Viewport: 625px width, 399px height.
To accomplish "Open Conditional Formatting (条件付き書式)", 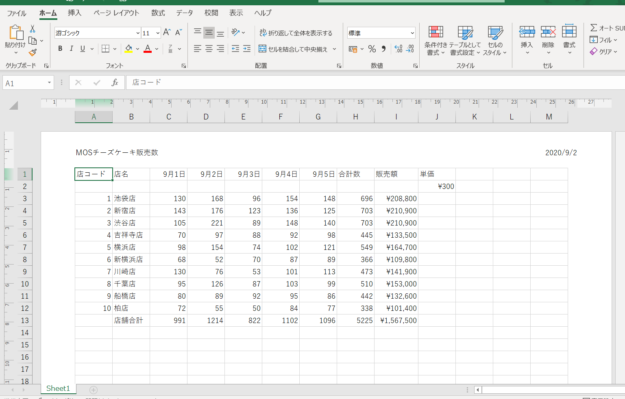I will click(x=436, y=41).
